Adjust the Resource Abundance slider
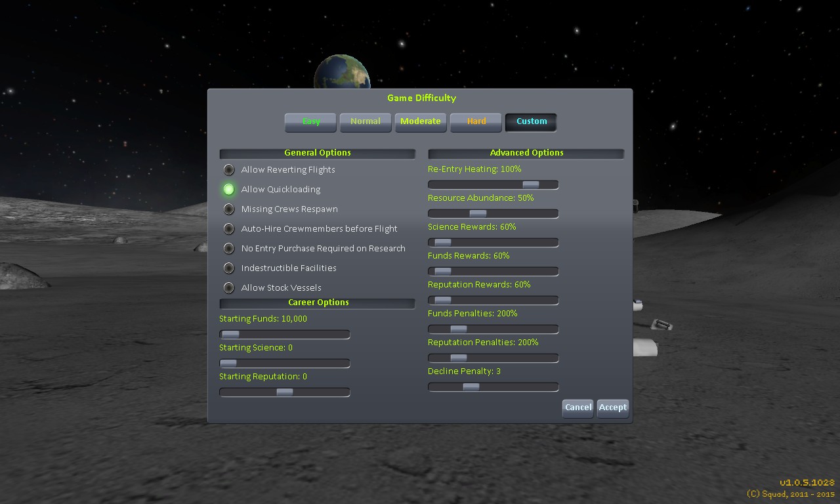 point(493,214)
